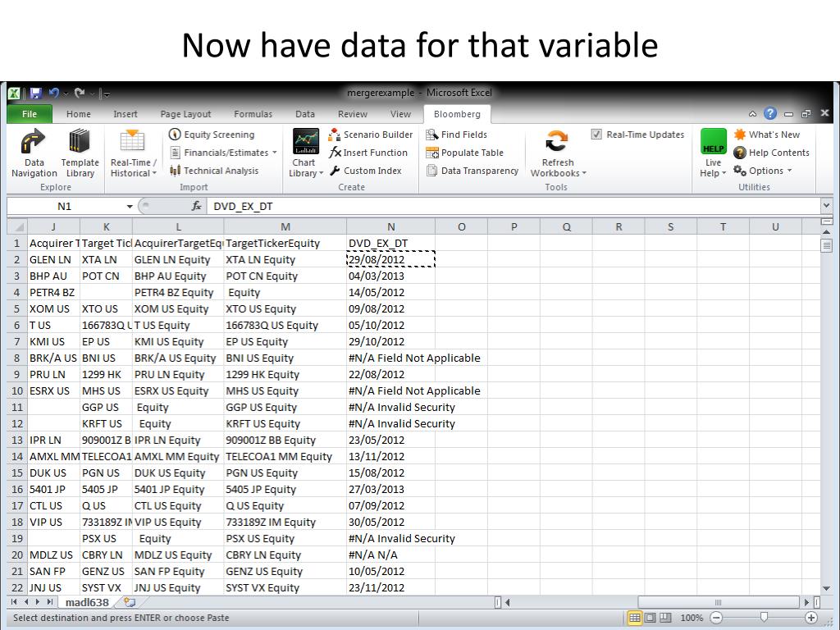This screenshot has width=840, height=630.
Task: Launch Equity Screening
Action: click(212, 135)
